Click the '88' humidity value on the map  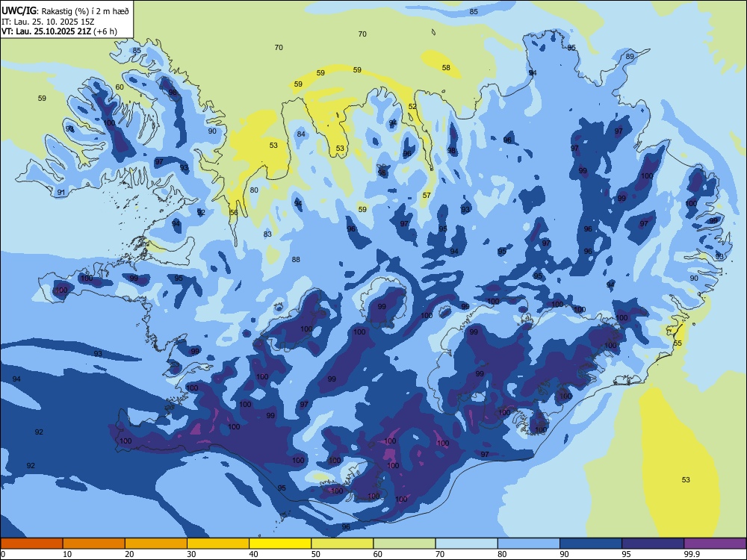(x=296, y=260)
